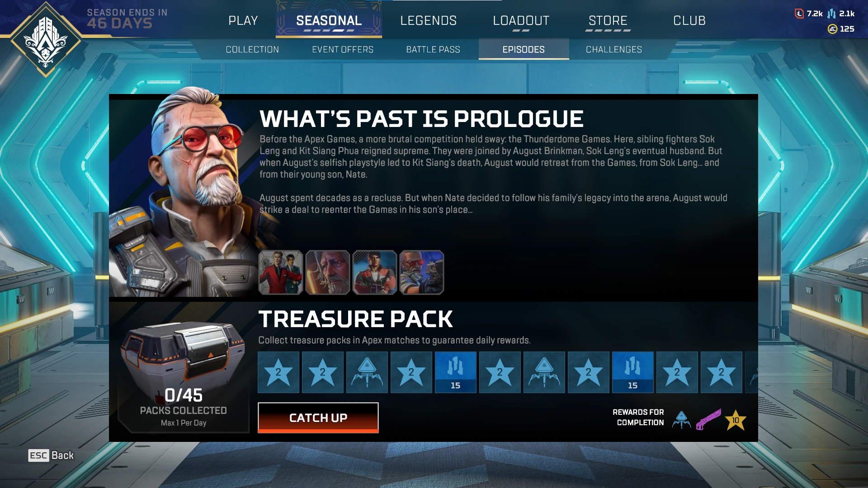
Task: Open the old bearded man chapter thumbnail
Action: click(x=327, y=272)
